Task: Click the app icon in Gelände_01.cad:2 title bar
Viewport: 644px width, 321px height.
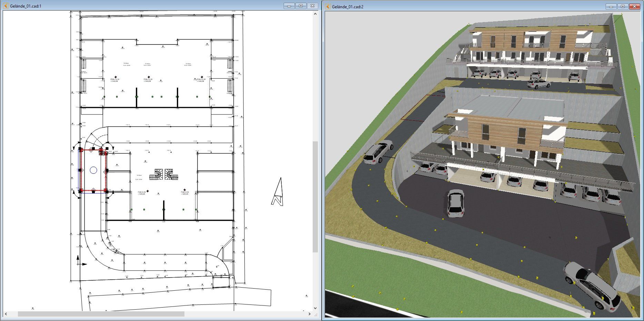Action: click(328, 6)
